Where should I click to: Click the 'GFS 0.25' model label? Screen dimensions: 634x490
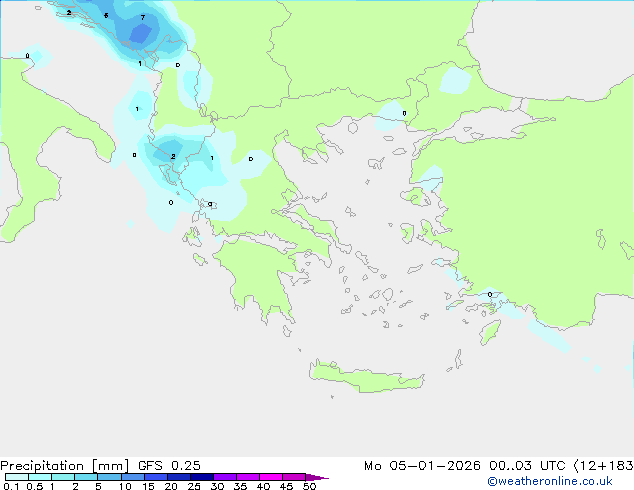(169, 466)
